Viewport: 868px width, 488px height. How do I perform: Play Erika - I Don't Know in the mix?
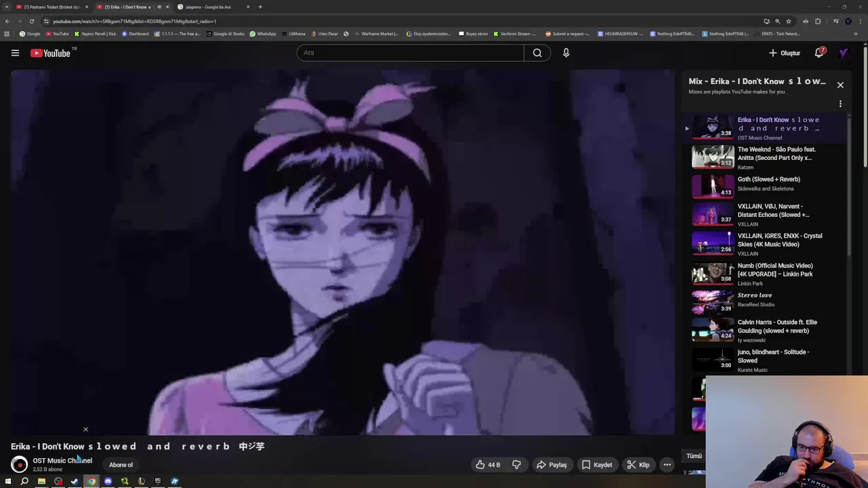coord(766,128)
